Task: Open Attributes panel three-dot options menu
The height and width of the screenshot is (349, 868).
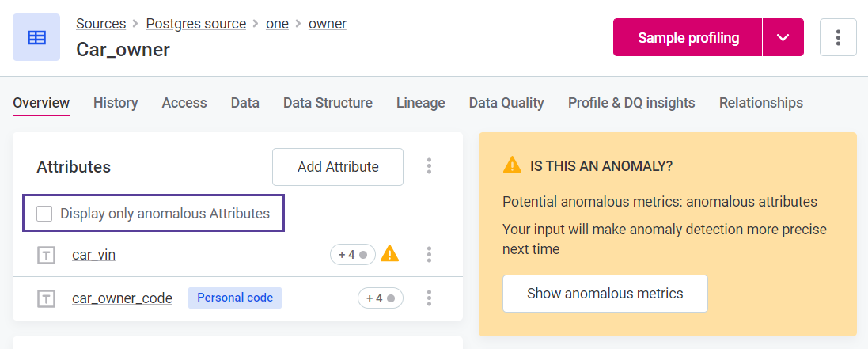Action: point(429,166)
